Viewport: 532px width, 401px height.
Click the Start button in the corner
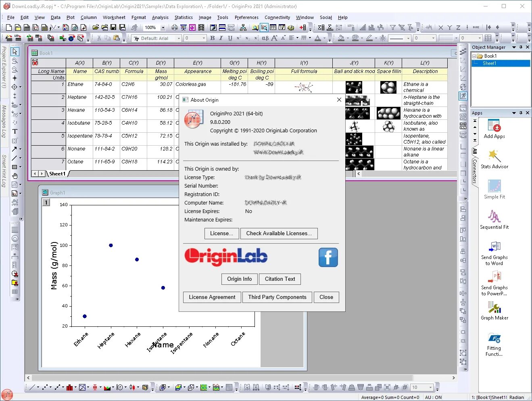tap(7, 395)
